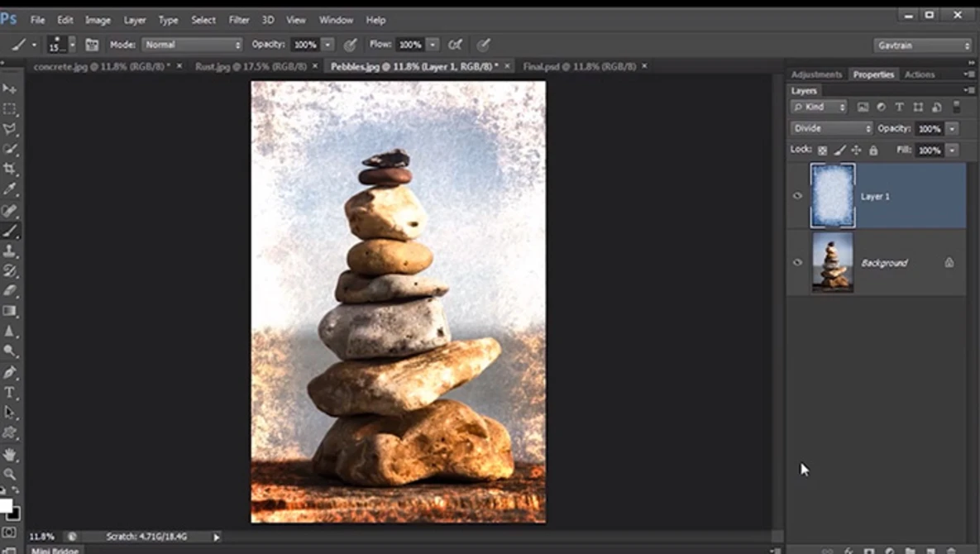Toggle pressure for opacity button
Screen dimensions: 980x554
point(351,45)
